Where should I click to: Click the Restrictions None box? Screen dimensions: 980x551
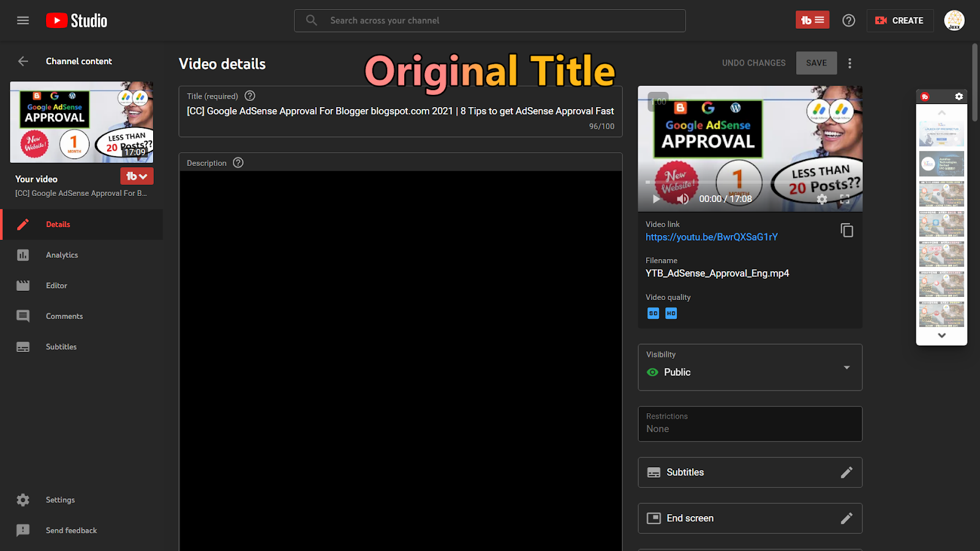(x=750, y=424)
